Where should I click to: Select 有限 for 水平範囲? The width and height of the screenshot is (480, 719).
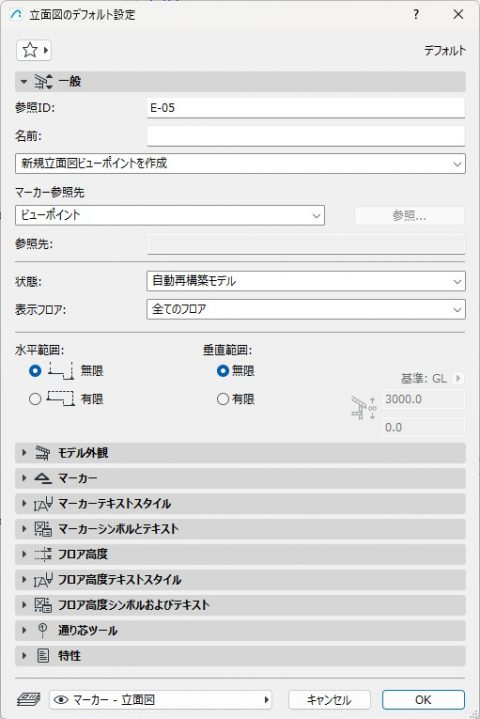pos(35,399)
